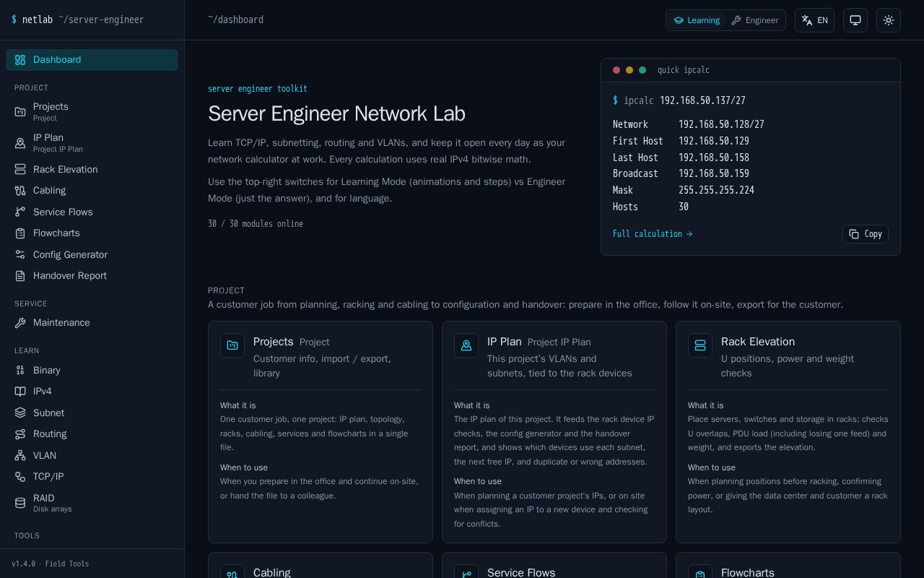Open the IP Plan card
The height and width of the screenshot is (578, 924).
pyautogui.click(x=554, y=432)
